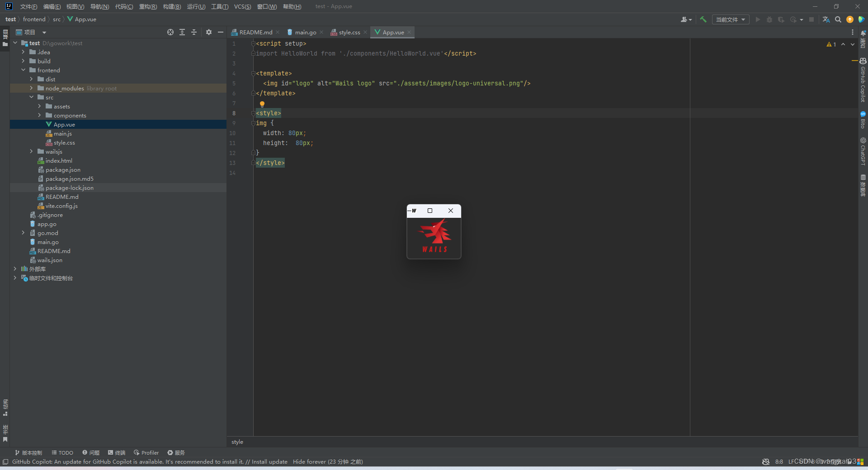This screenshot has height=470, width=868.
Task: Click the orange IDE update arrow icon
Action: click(850, 19)
